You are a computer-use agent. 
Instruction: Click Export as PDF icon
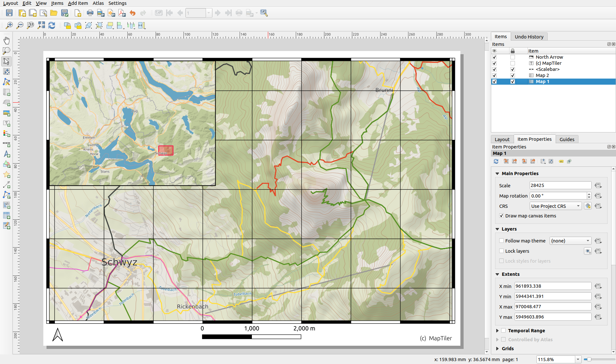[x=122, y=13]
